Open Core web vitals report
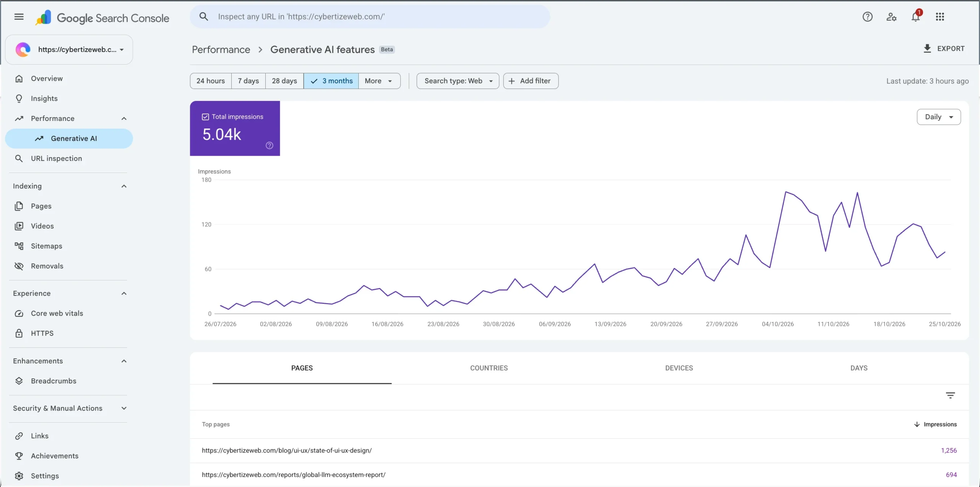Screen dimensions: 980x487 69,313
